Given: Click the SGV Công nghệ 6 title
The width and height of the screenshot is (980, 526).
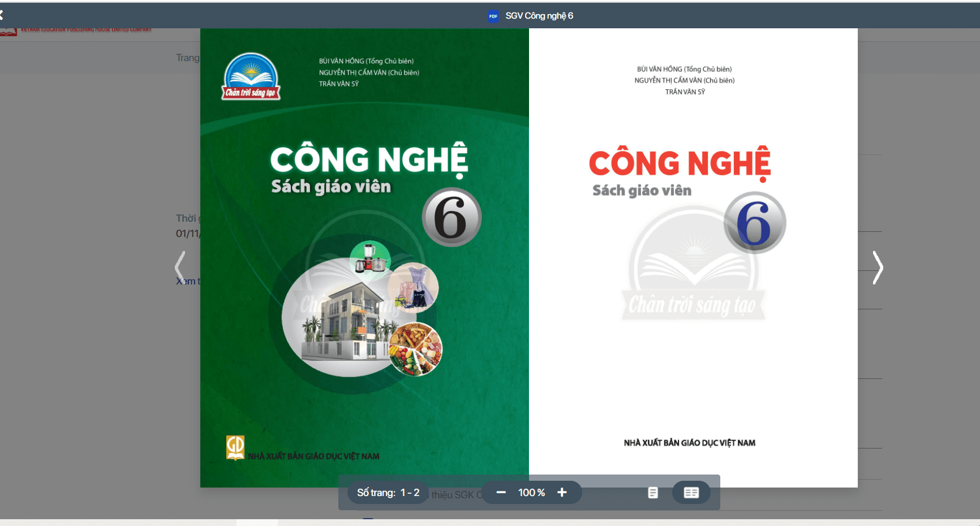Looking at the screenshot, I should coord(539,16).
